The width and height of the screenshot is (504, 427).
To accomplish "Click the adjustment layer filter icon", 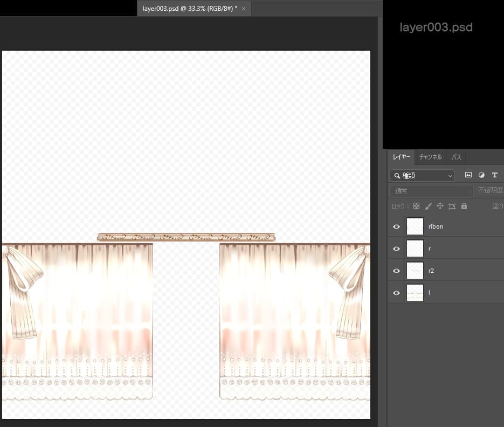I will (x=481, y=175).
